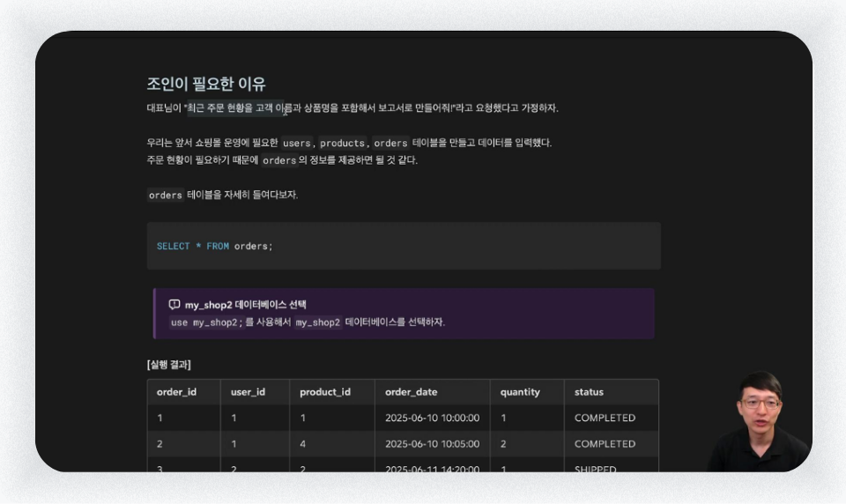Click the presenter webcam video thumbnail

pos(760,421)
